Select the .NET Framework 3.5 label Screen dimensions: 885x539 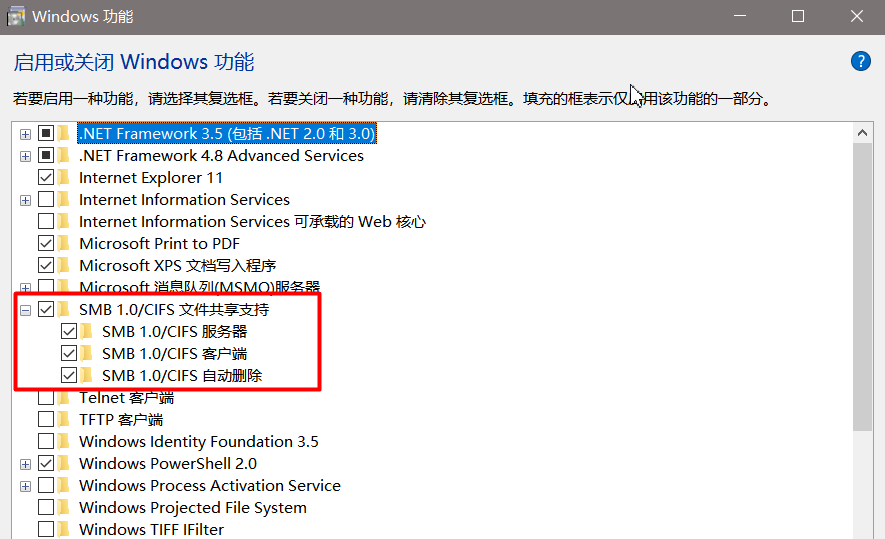point(227,134)
